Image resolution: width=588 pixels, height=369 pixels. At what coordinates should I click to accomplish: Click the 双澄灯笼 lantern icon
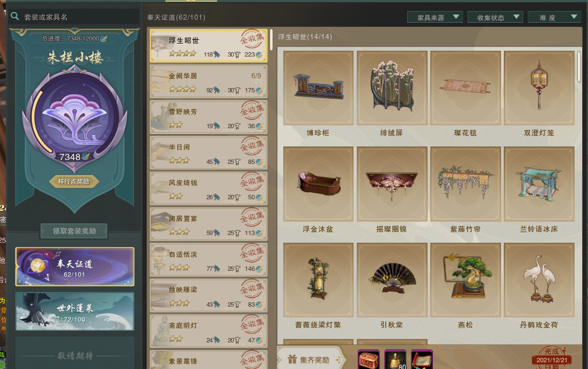click(x=539, y=88)
